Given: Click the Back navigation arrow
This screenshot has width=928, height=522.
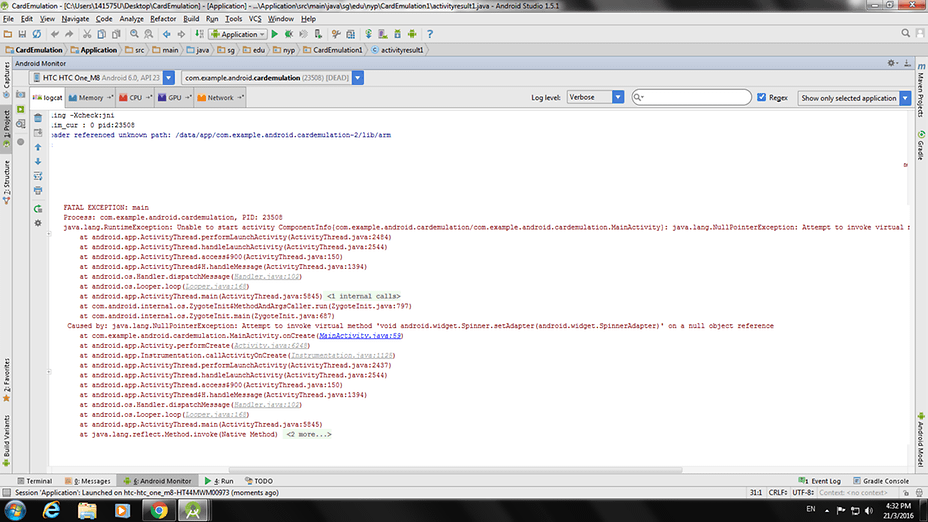Looking at the screenshot, I should [x=167, y=34].
